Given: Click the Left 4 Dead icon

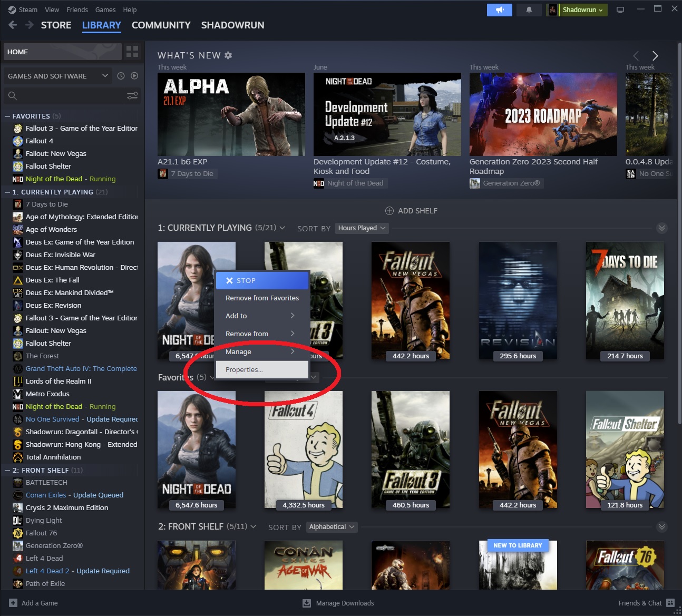Looking at the screenshot, I should click(x=18, y=559).
